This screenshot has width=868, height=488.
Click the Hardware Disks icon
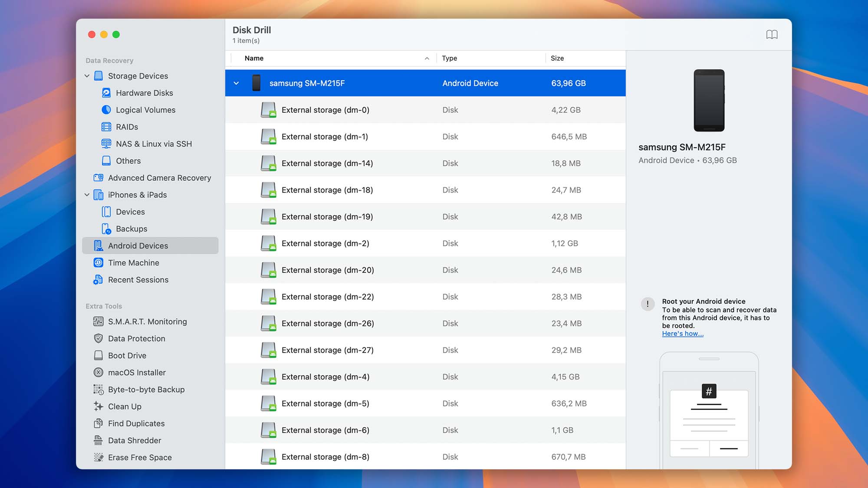click(x=106, y=93)
